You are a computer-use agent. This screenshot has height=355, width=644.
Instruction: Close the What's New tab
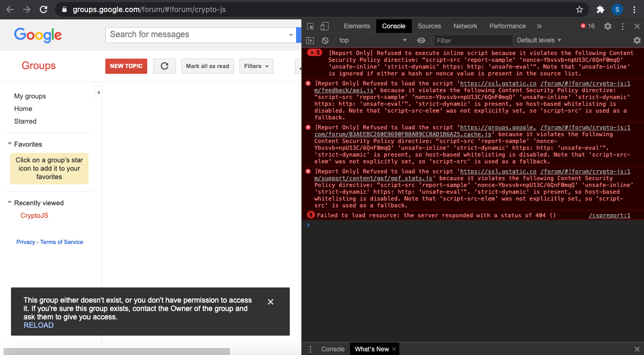click(x=395, y=349)
